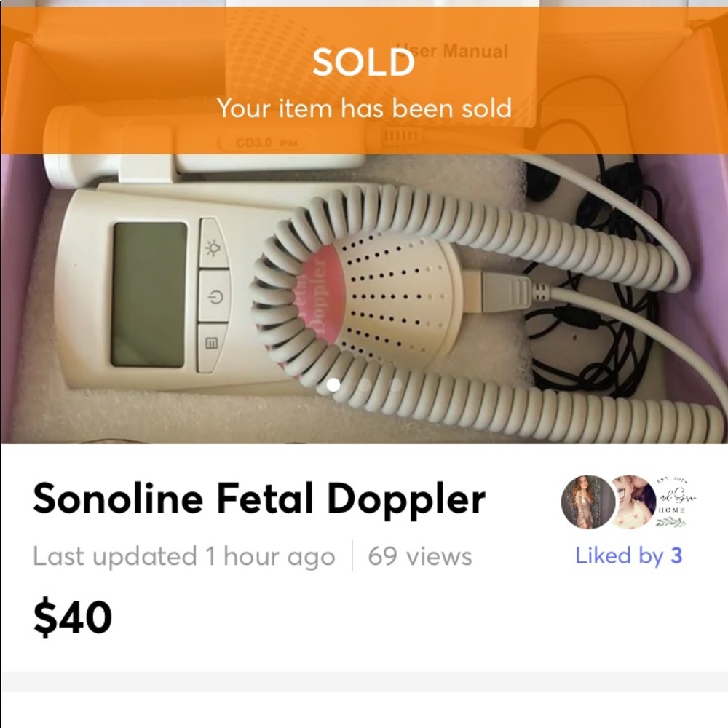Screen dimensions: 728x728
Task: Open the liker avatar with Home logo
Action: click(670, 502)
